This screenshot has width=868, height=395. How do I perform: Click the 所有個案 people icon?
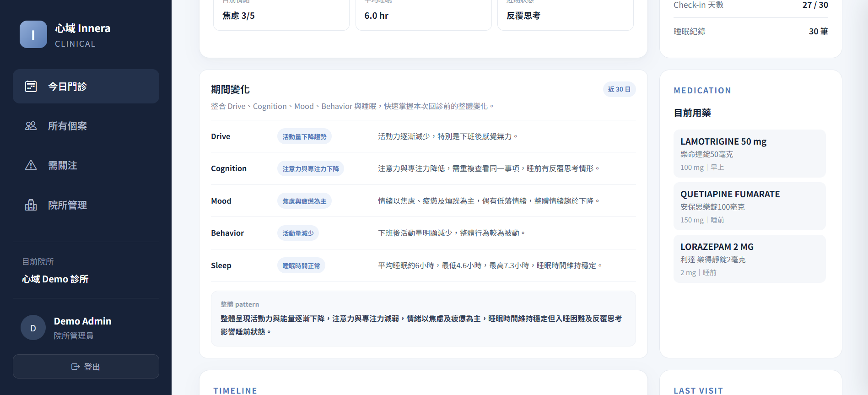tap(31, 126)
